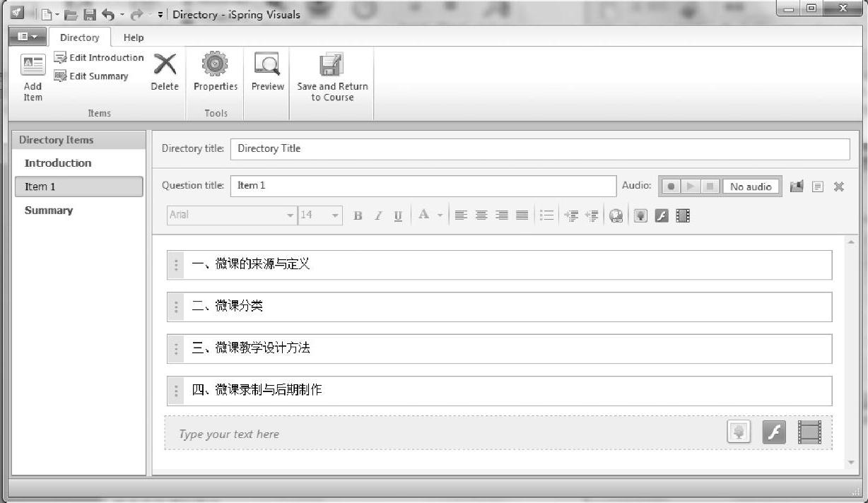The height and width of the screenshot is (503, 868).
Task: Click text block 一、微课的来源与定义
Action: coord(499,265)
